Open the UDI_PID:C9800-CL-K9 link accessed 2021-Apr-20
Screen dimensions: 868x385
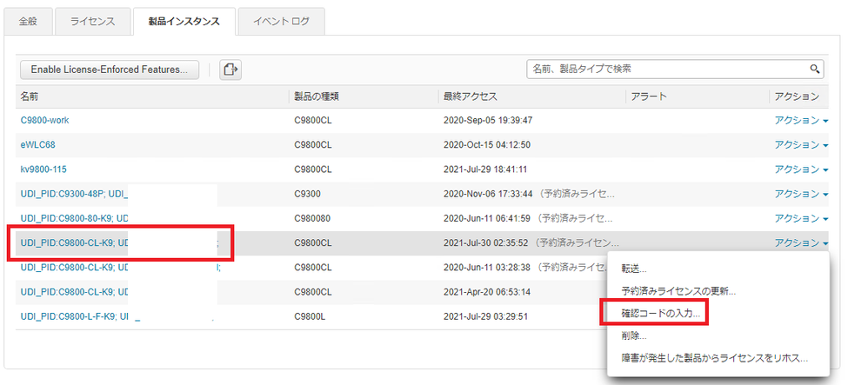[74, 291]
